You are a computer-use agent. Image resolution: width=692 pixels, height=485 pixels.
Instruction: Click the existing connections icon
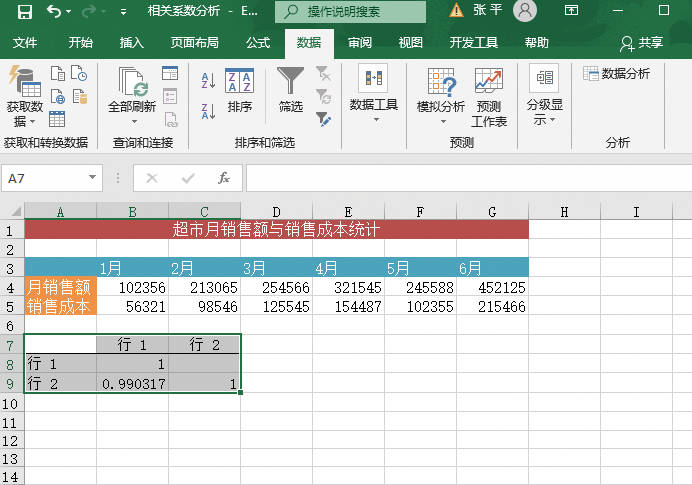[79, 96]
